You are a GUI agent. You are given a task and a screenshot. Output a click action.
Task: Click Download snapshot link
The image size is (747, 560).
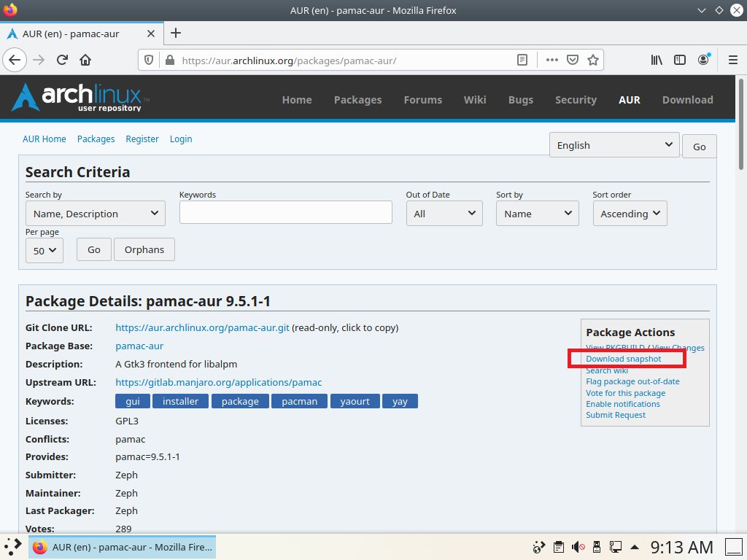point(624,359)
